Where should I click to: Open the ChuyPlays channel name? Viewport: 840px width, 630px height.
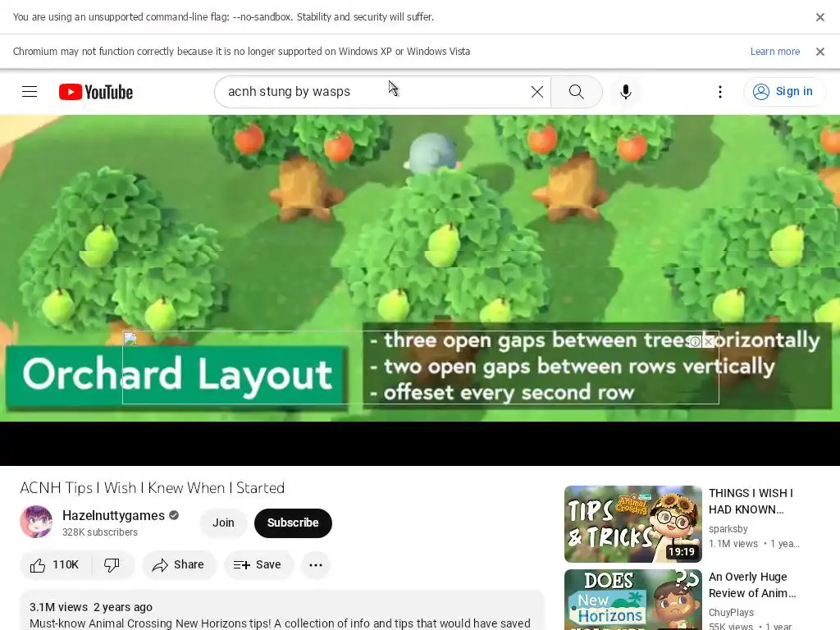coord(731,612)
